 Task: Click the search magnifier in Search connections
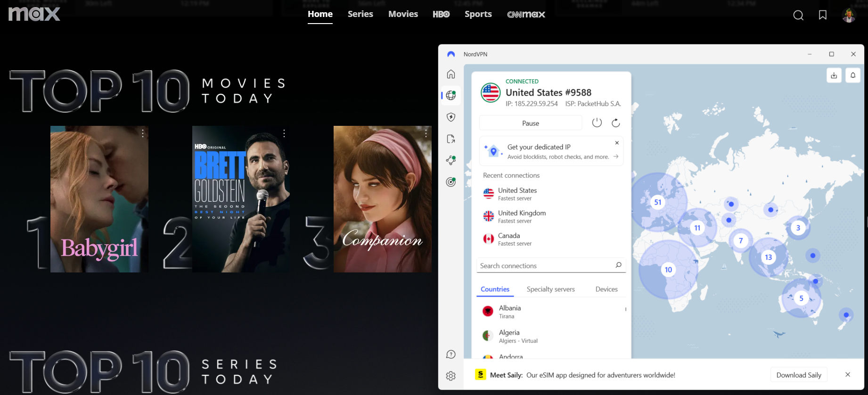(618, 265)
